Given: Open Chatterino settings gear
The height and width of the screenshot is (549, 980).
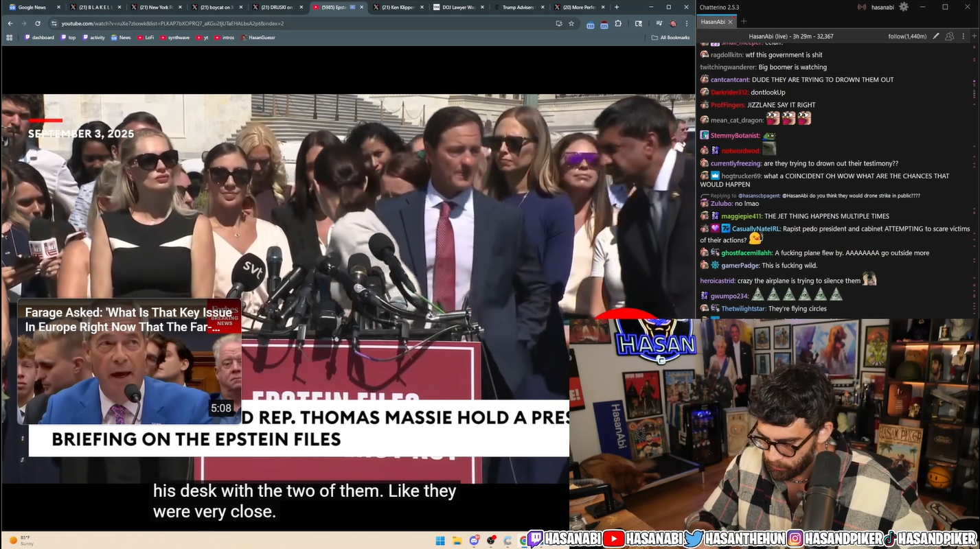Looking at the screenshot, I should [903, 7].
